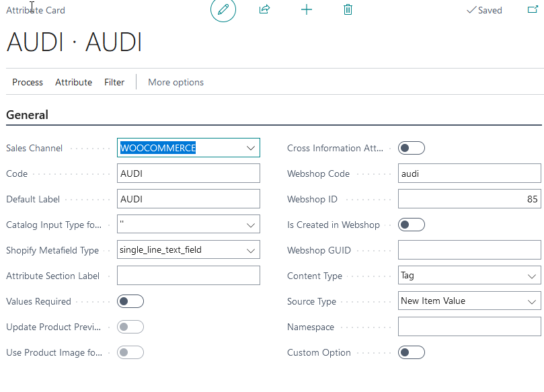The width and height of the screenshot is (544, 392).
Task: Click the Namespace field label
Action: [x=311, y=327]
